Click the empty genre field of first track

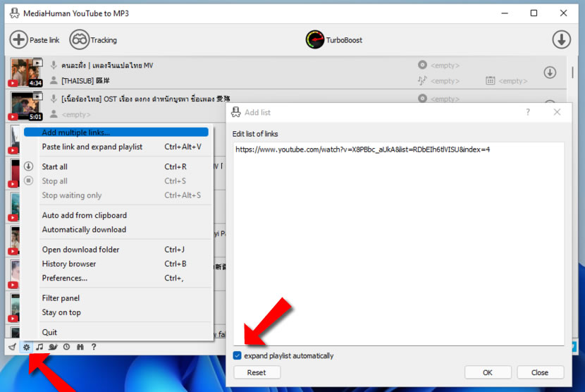445,80
